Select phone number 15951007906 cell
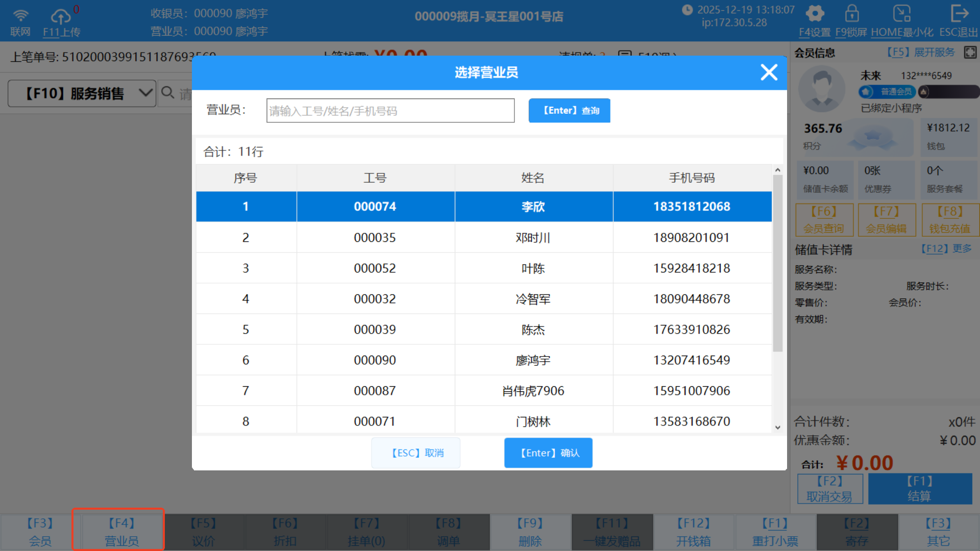The image size is (980, 551). coord(692,391)
